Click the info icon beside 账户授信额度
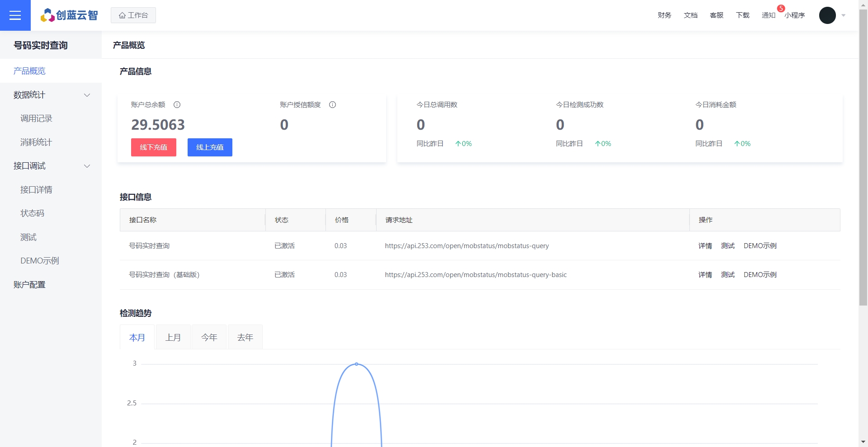The image size is (868, 447). coord(332,105)
